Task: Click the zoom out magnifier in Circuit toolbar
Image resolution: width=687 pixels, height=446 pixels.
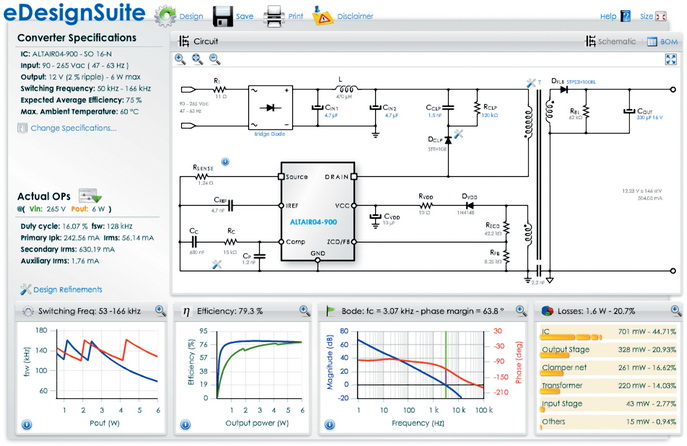Action: [x=214, y=59]
